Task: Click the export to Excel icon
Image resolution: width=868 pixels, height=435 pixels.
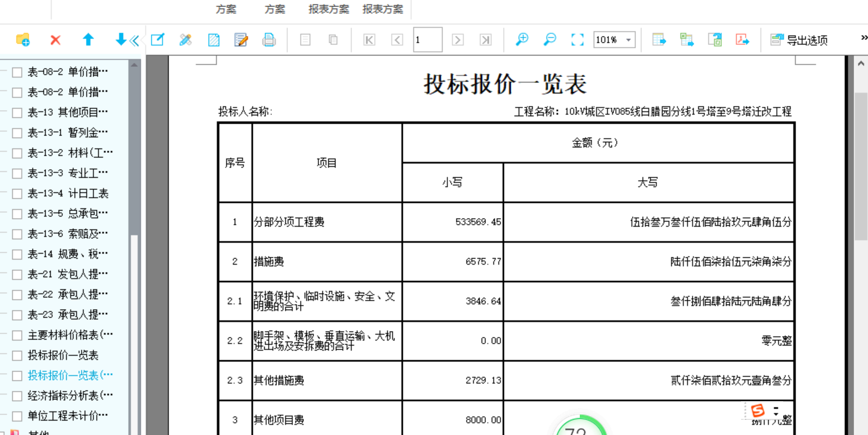Action: (687, 40)
